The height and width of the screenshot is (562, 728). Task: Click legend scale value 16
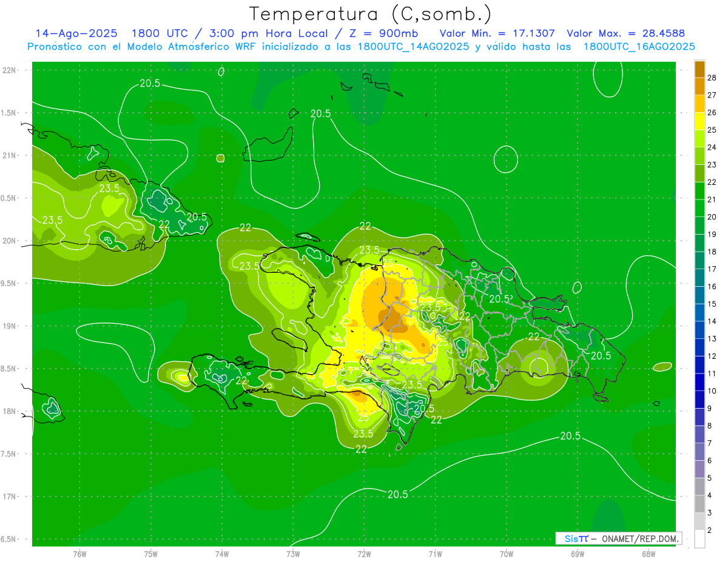tap(712, 287)
